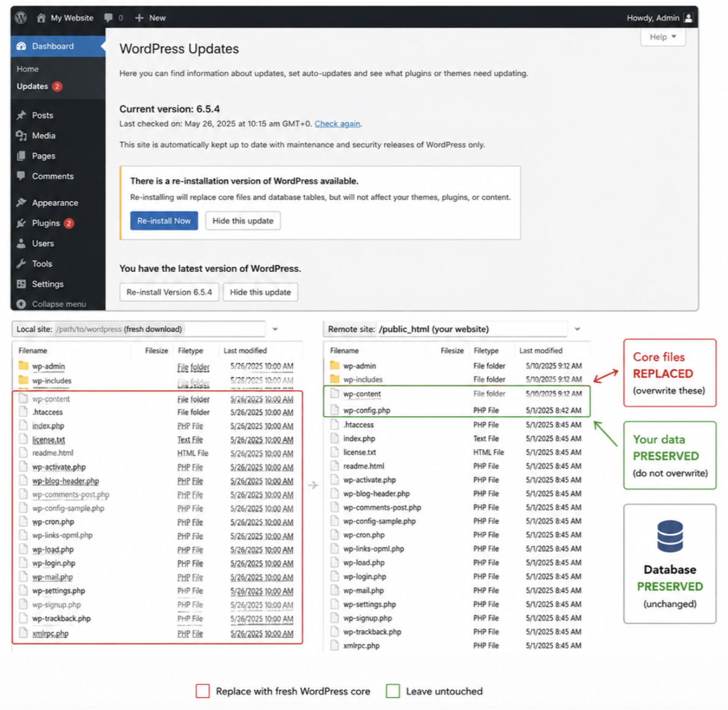The height and width of the screenshot is (710, 728).
Task: Expand the Local site path dropdown
Action: [x=275, y=329]
